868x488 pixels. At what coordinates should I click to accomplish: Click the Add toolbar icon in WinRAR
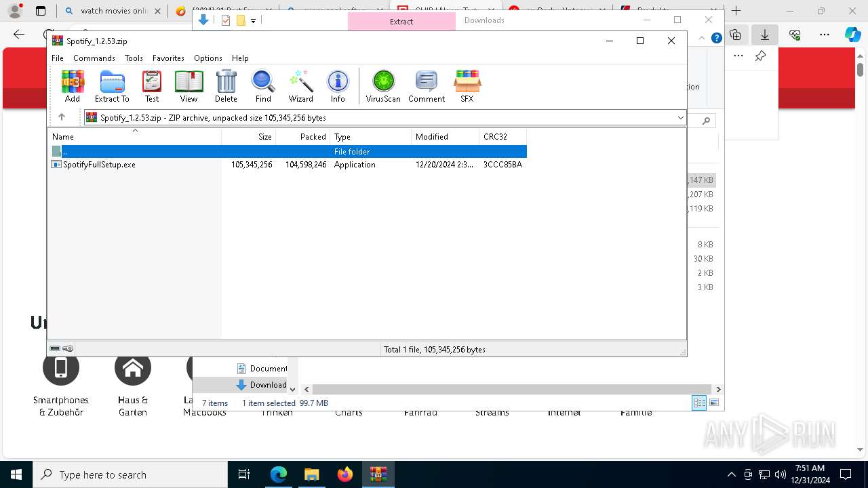pos(73,86)
